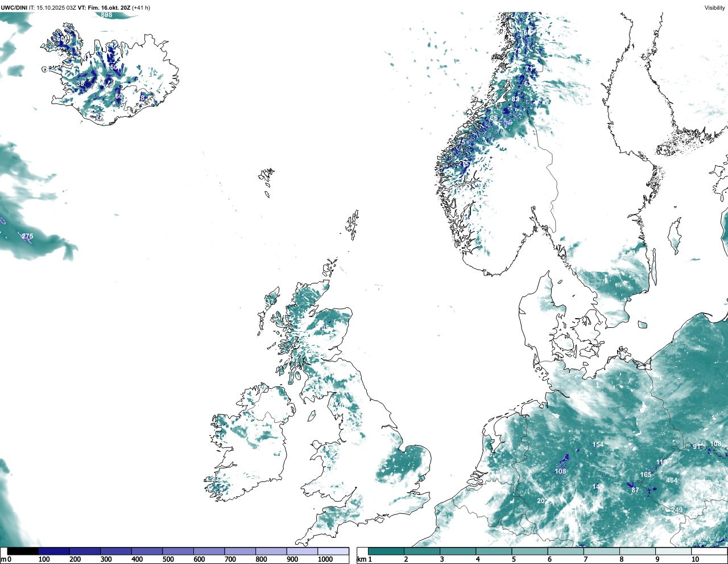Screen dimensions: 728x564
Task: Click the 'VT: Fim. 16.okt. 20Z' valid time
Action: (x=104, y=7)
